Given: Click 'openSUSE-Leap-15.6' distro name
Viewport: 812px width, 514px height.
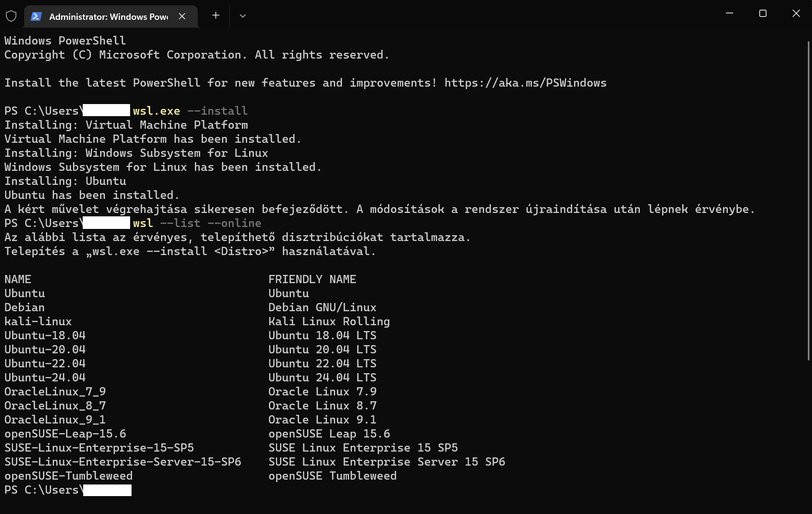Looking at the screenshot, I should [65, 434].
